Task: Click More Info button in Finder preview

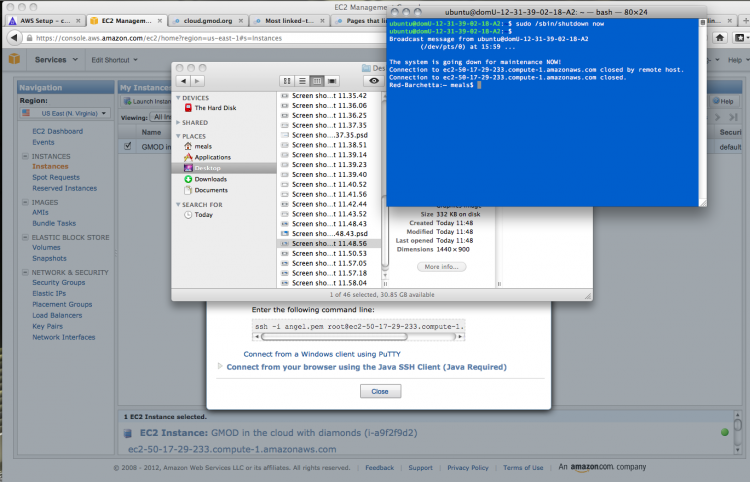Action: [441, 267]
